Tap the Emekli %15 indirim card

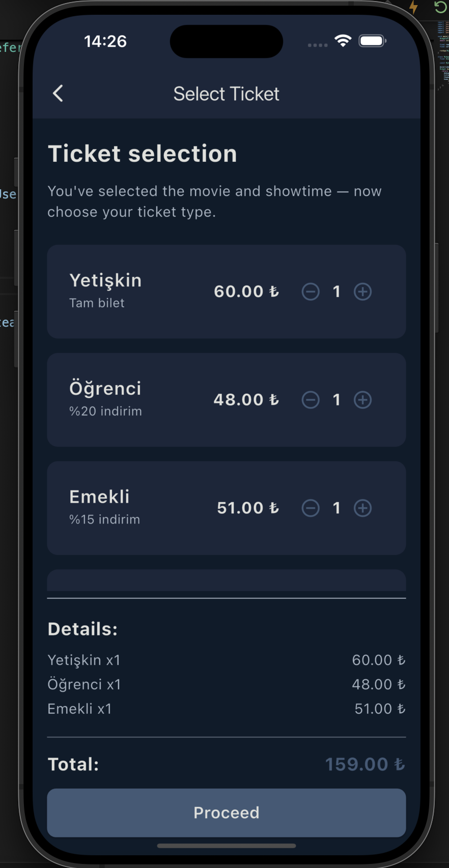tap(132, 508)
